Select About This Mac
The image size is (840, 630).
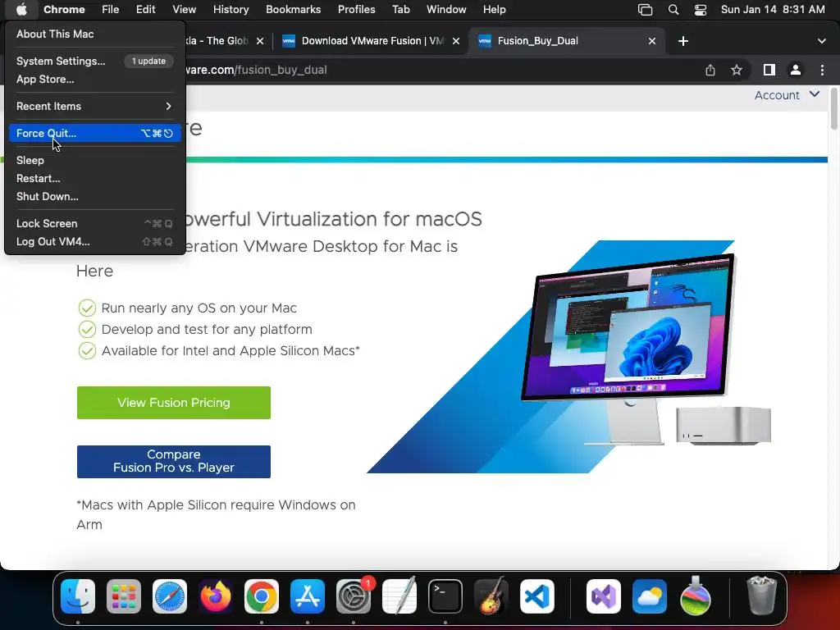point(95,34)
